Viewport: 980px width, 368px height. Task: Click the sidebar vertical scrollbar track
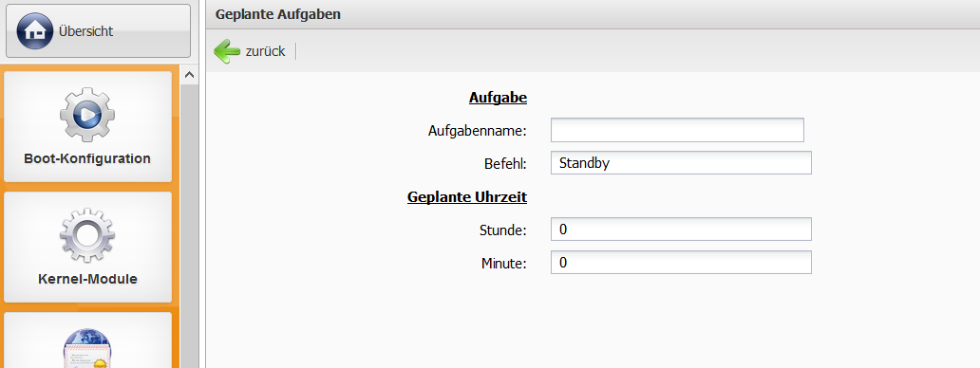pos(189,225)
